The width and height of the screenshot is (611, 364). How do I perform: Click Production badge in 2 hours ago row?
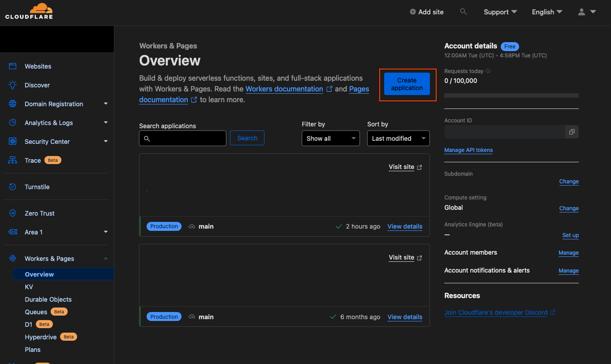(164, 226)
